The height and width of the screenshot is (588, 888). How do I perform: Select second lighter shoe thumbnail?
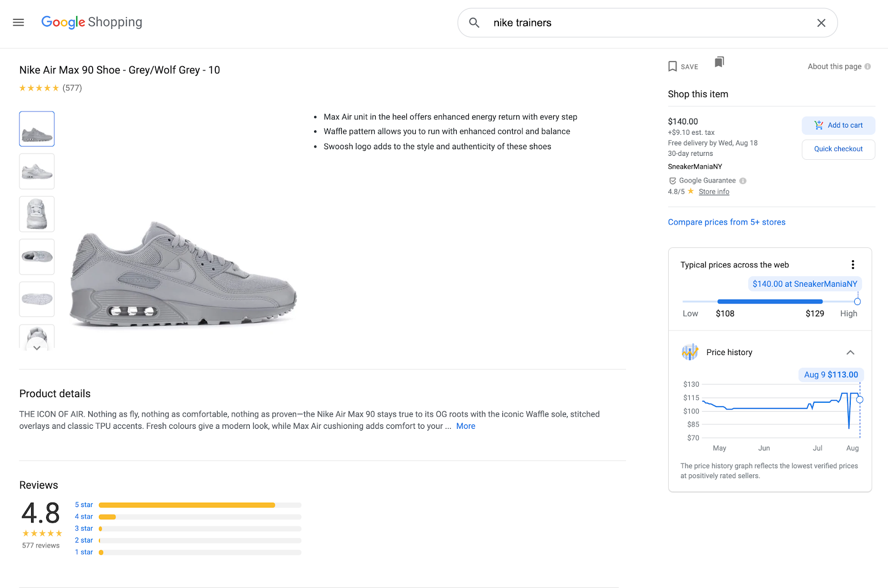pyautogui.click(x=37, y=171)
